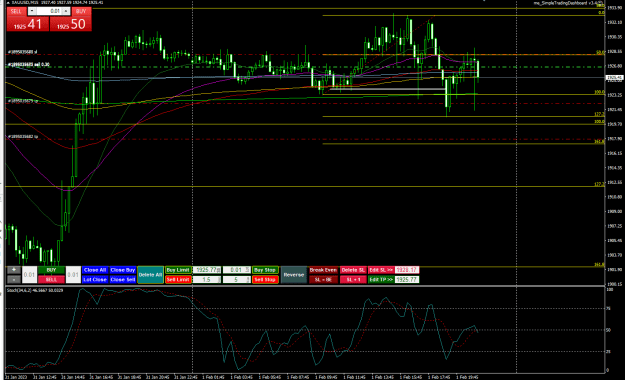Increase volume with the one-click panel up arrow
Screen dimensions: 625x380
[x=66, y=11]
